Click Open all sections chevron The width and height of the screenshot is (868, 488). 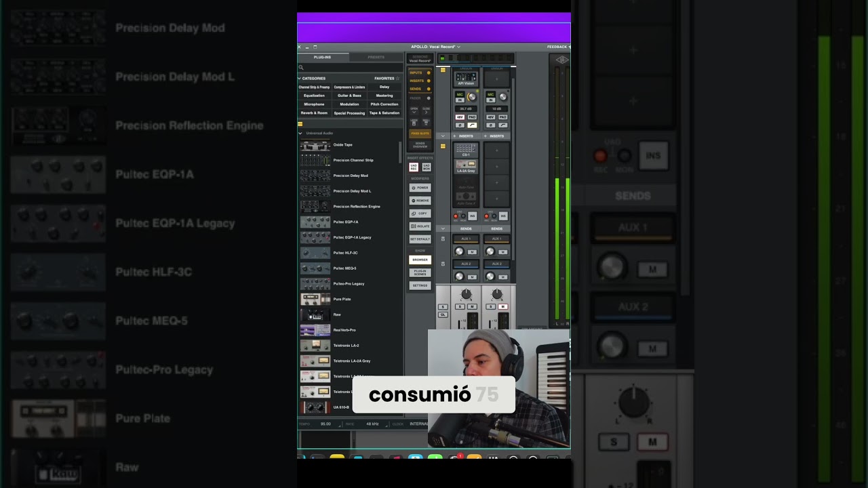(414, 110)
